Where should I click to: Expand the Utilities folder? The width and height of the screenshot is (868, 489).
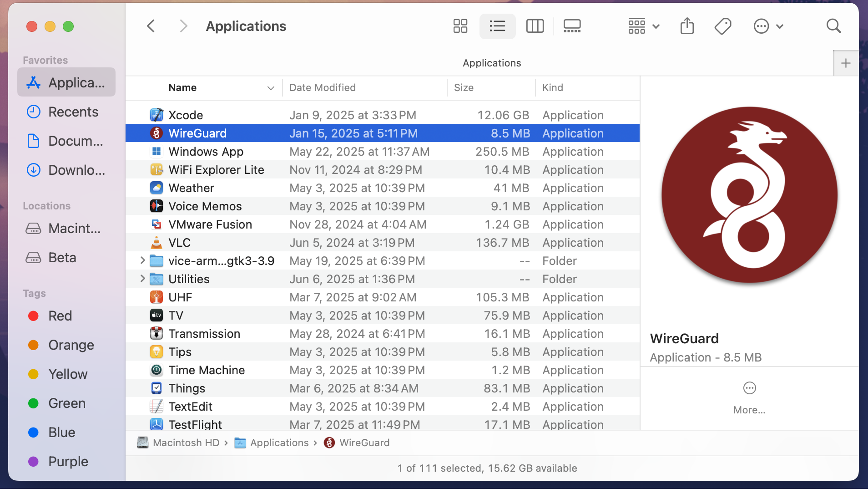(x=142, y=279)
